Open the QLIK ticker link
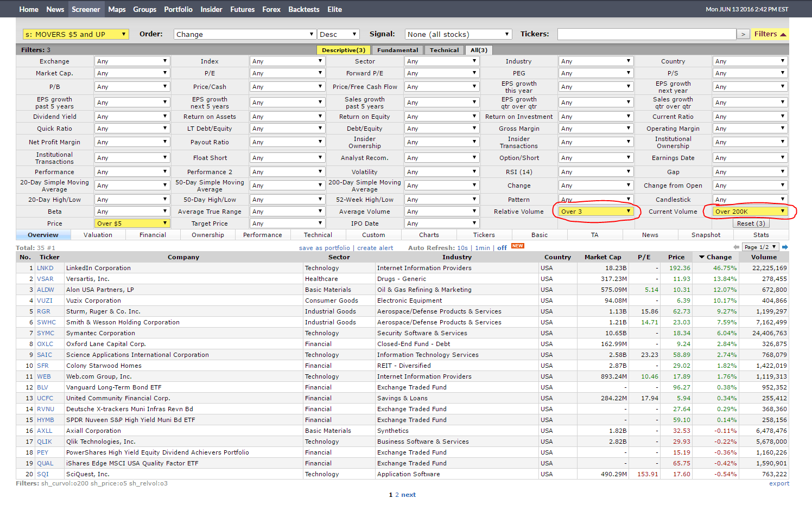The image size is (812, 524). pyautogui.click(x=45, y=442)
